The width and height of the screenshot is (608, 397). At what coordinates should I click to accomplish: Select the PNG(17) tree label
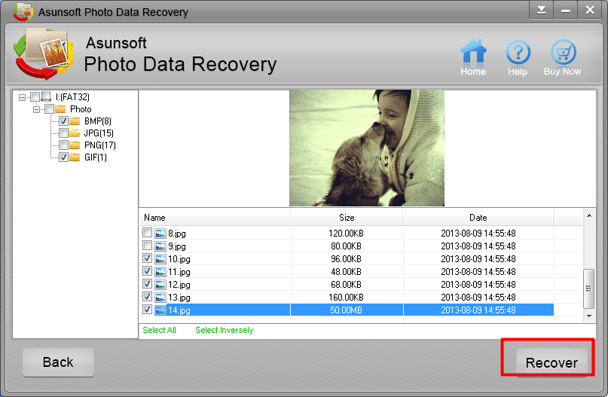pyautogui.click(x=100, y=145)
